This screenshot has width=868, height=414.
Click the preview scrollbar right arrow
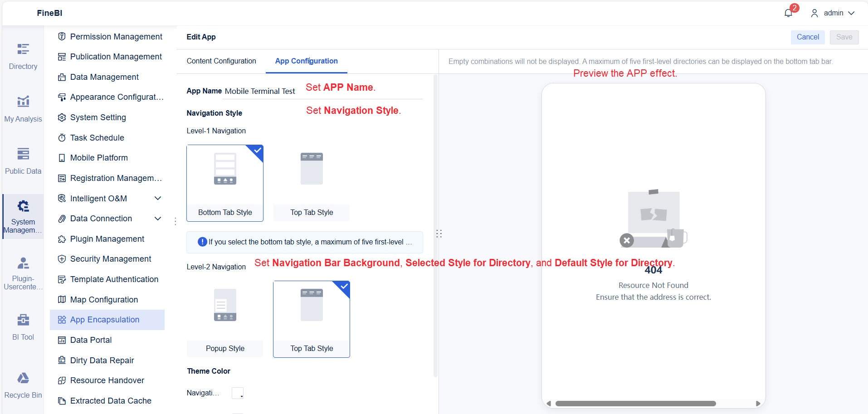click(758, 404)
